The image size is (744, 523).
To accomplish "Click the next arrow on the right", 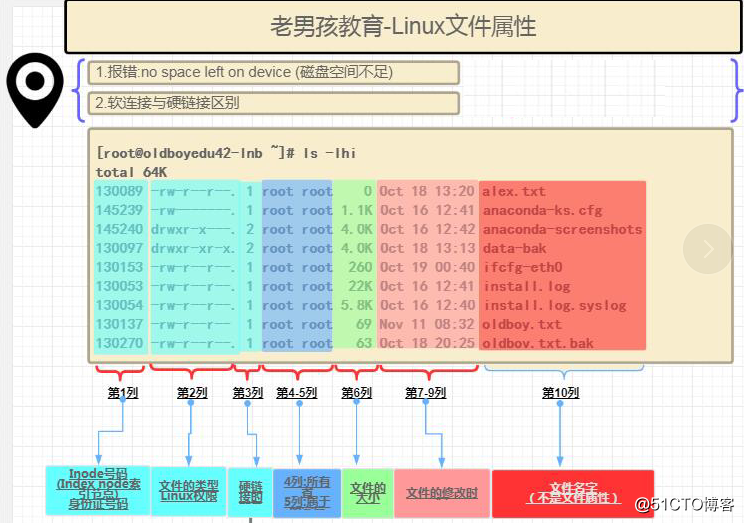I will (708, 249).
